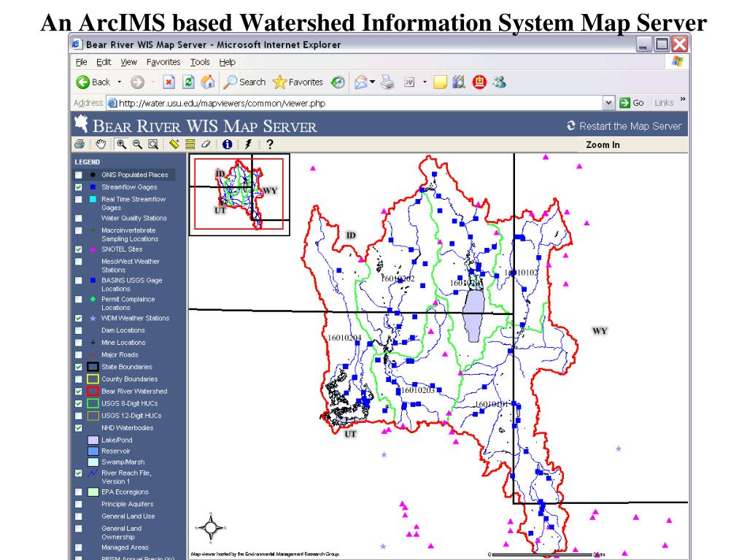
Task: Click the Research books icon
Action: [459, 82]
